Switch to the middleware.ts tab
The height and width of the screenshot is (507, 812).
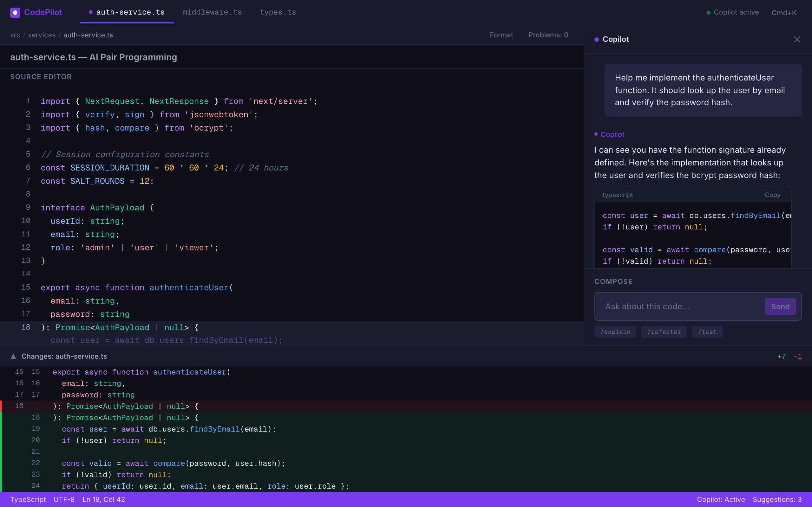pyautogui.click(x=212, y=12)
